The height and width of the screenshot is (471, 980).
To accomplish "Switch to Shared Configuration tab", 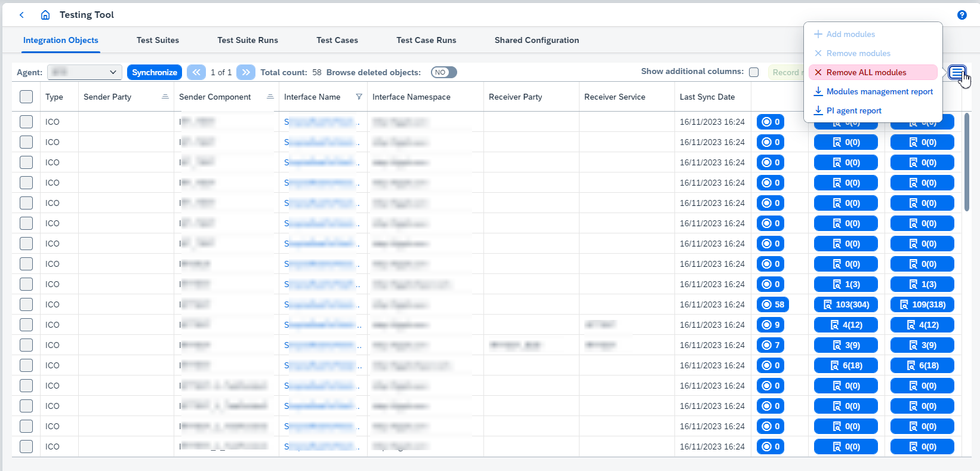I will click(537, 41).
